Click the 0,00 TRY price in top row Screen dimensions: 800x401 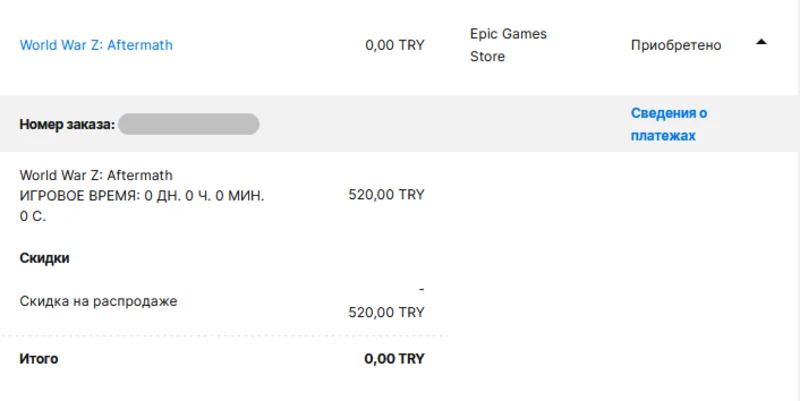click(x=395, y=45)
